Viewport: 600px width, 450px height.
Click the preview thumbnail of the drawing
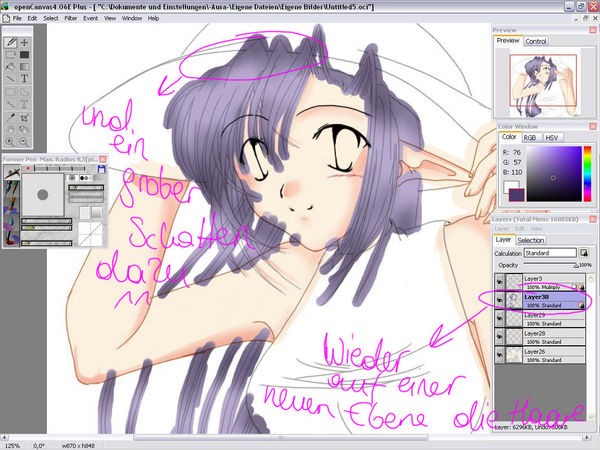tap(543, 82)
